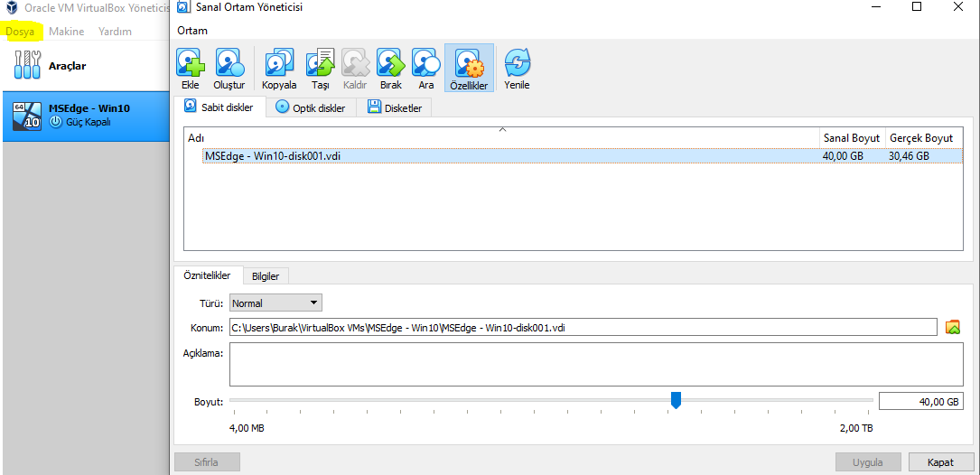The image size is (980, 475).
Task: Maximize the Sanal Ortam Yöneticisi window
Action: point(916,7)
